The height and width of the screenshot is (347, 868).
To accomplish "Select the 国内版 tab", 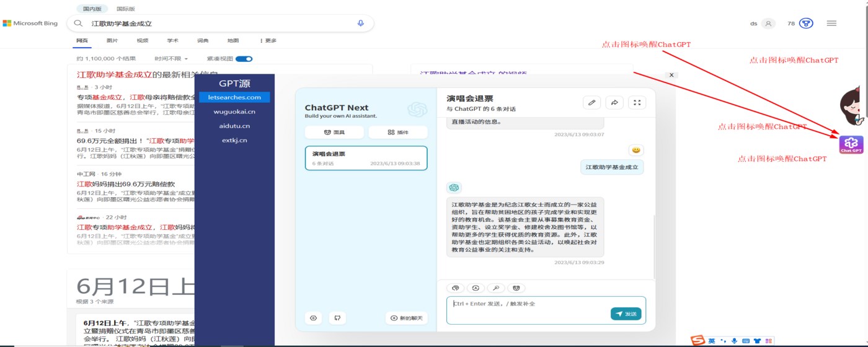I will [92, 9].
